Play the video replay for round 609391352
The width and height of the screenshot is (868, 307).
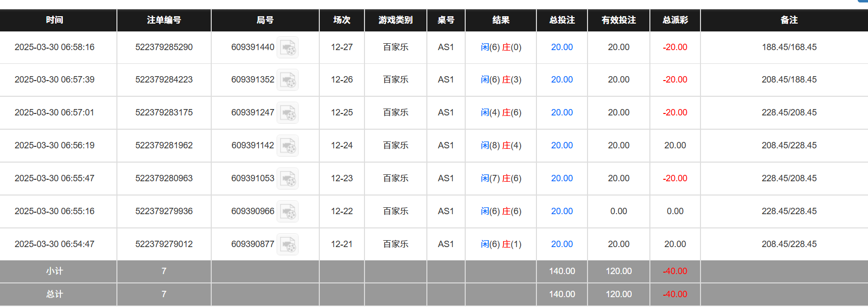pos(287,80)
